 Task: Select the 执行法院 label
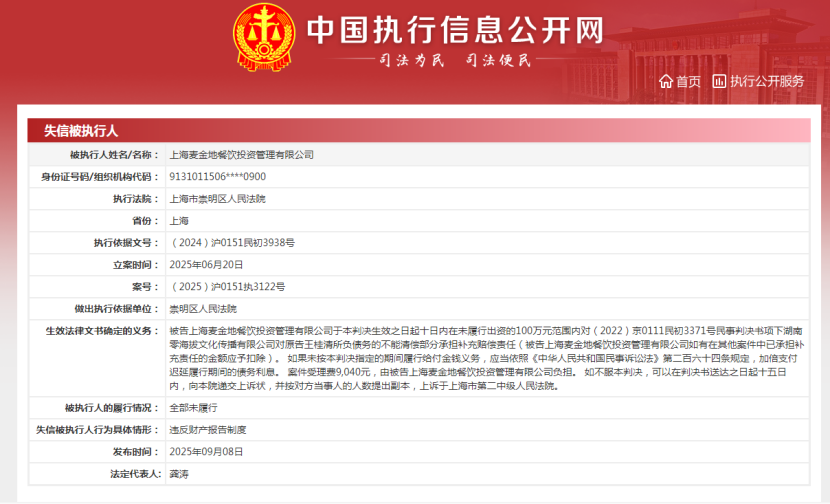pyautogui.click(x=136, y=199)
